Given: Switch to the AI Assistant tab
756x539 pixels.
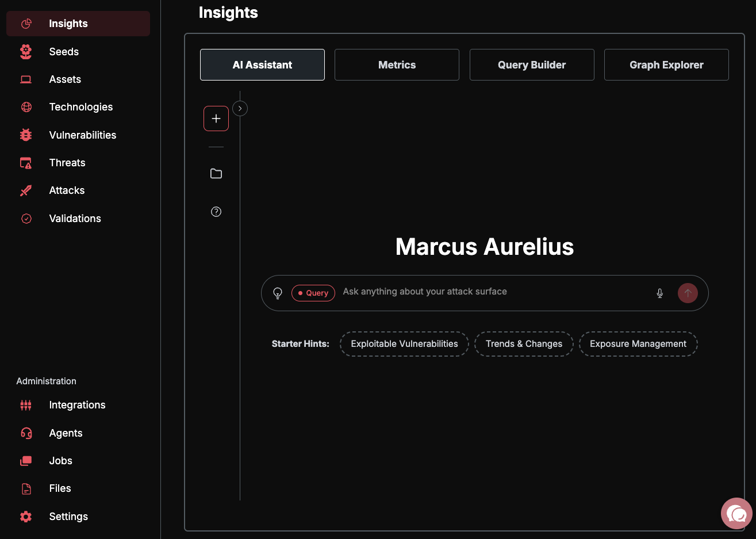Looking at the screenshot, I should [262, 65].
